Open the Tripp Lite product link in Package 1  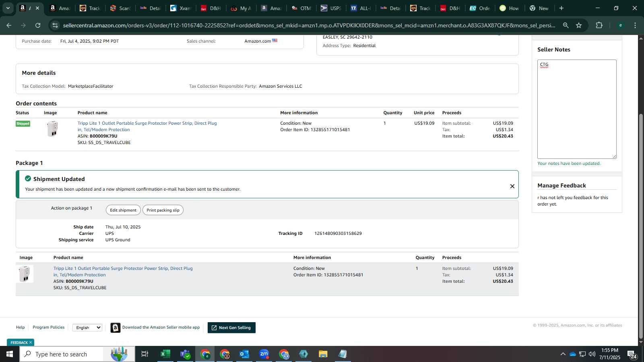[123, 271]
